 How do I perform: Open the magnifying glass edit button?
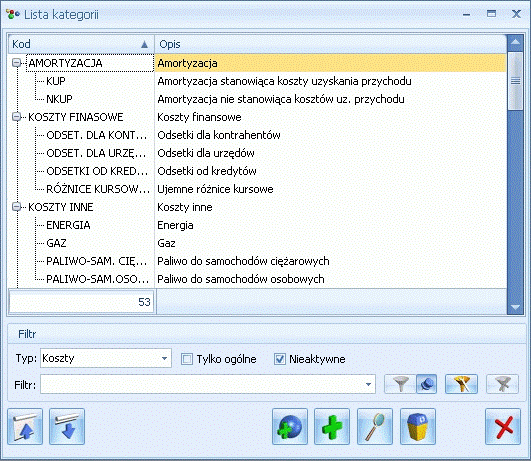(x=375, y=427)
